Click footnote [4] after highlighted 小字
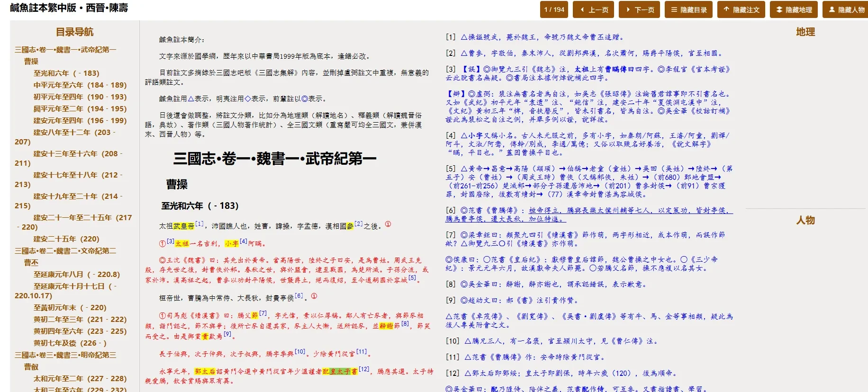This screenshot has height=392, width=868. [x=243, y=241]
